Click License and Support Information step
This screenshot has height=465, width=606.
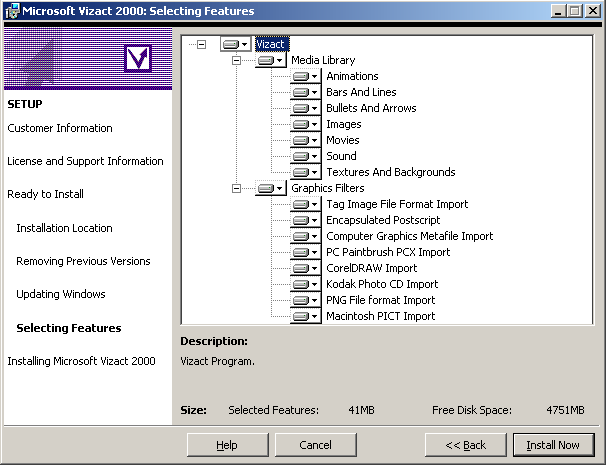point(85,161)
